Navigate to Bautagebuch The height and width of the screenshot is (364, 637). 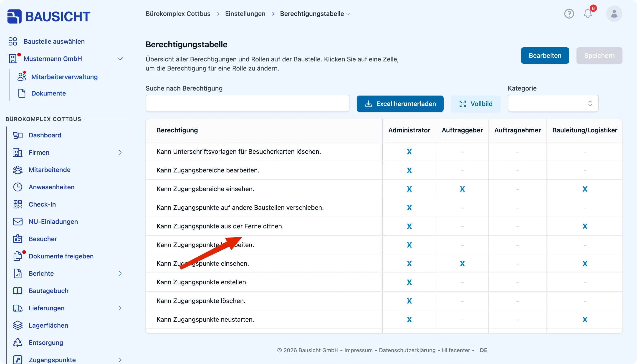[x=48, y=291]
